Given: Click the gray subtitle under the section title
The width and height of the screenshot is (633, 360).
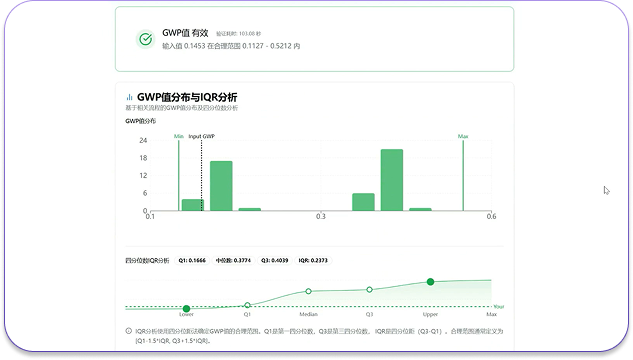Looking at the screenshot, I should 182,108.
